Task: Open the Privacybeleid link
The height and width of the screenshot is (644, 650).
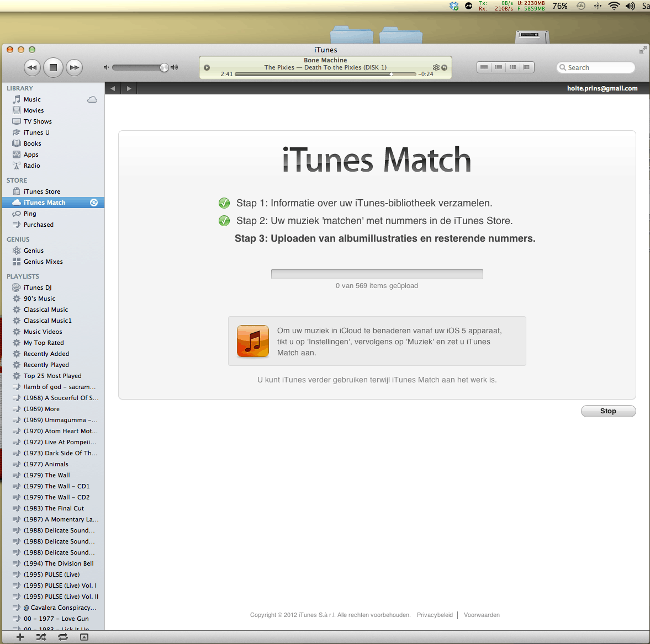Action: [x=435, y=615]
